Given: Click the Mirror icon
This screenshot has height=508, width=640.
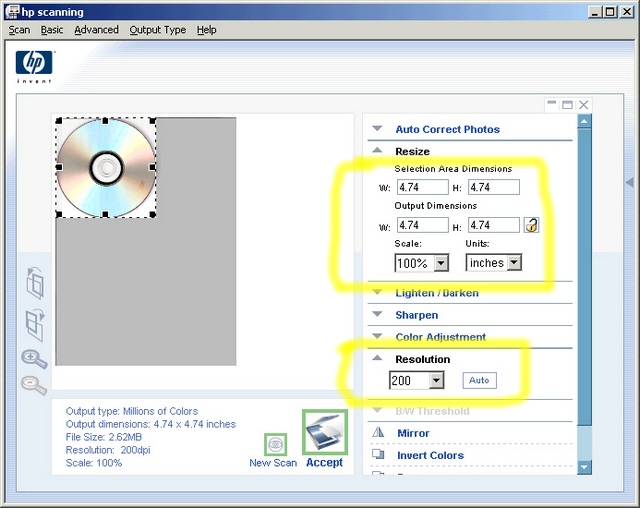Looking at the screenshot, I should (x=378, y=433).
